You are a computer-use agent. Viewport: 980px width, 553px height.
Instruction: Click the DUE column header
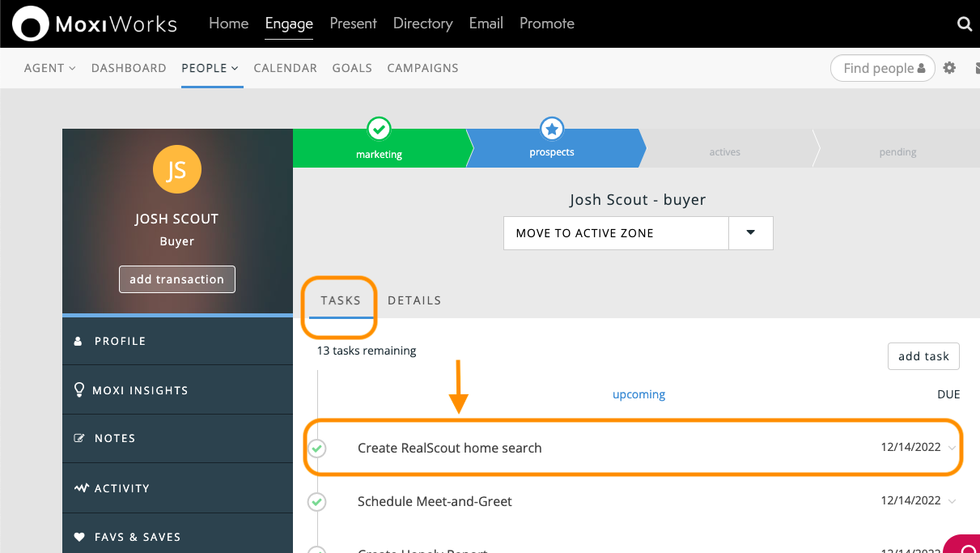click(948, 394)
